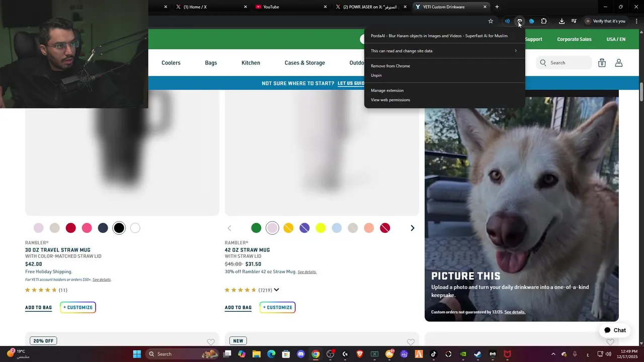Favorite the NEW product with heart icon
644x362 pixels.
pos(411,342)
